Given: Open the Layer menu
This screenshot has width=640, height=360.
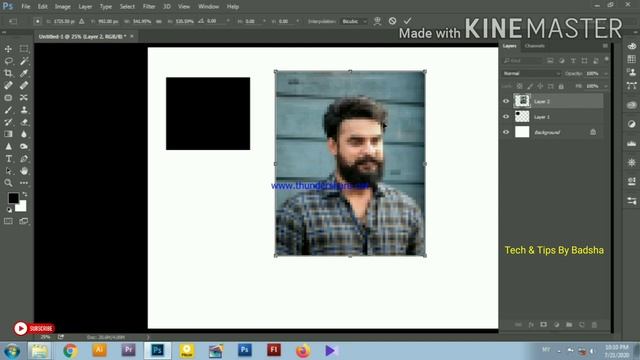Looking at the screenshot, I should coord(85,7).
